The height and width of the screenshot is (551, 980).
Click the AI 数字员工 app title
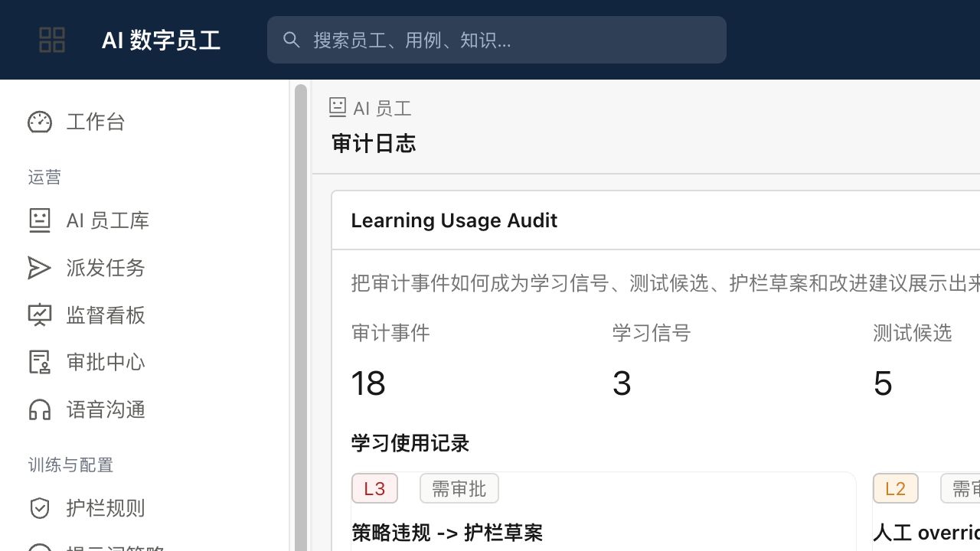[161, 40]
